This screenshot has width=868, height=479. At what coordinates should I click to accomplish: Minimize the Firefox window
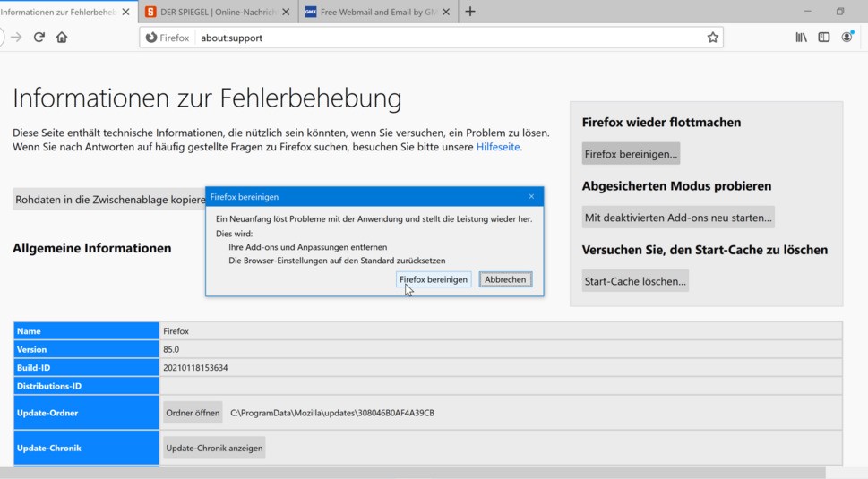tap(808, 11)
